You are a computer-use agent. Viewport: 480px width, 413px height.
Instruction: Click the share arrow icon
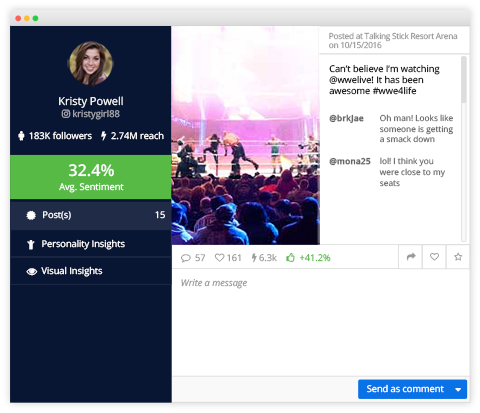(411, 257)
